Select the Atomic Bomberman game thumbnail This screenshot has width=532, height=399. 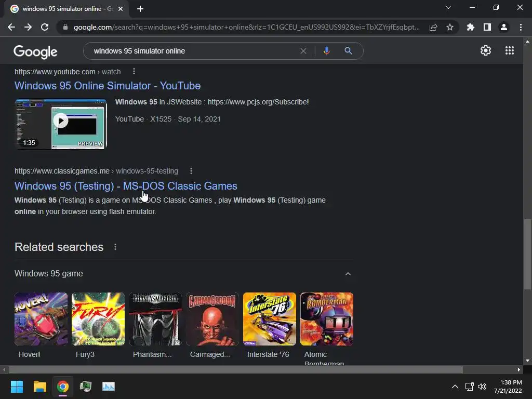[327, 319]
